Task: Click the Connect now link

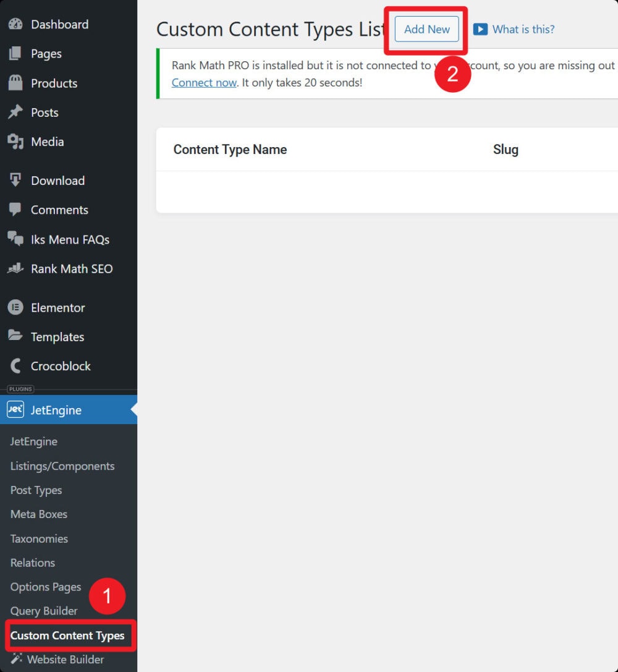Action: 204,82
